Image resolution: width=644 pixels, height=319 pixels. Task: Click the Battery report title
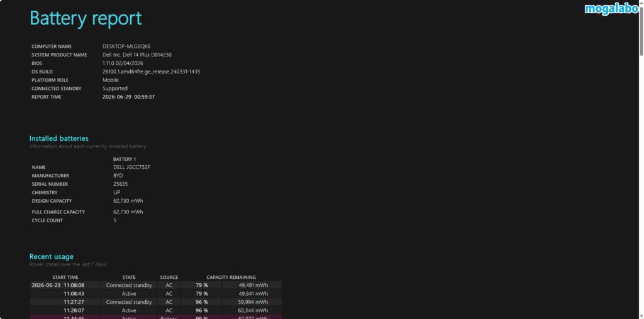[x=86, y=18]
